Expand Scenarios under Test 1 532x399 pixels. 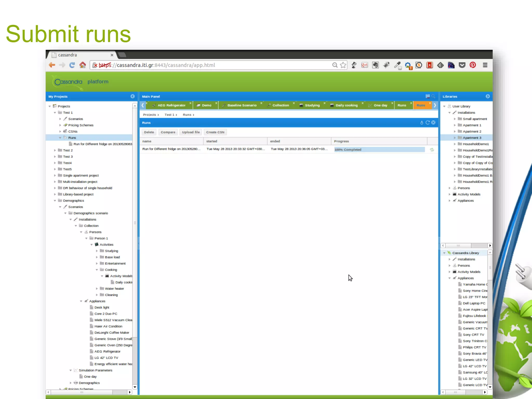60,119
